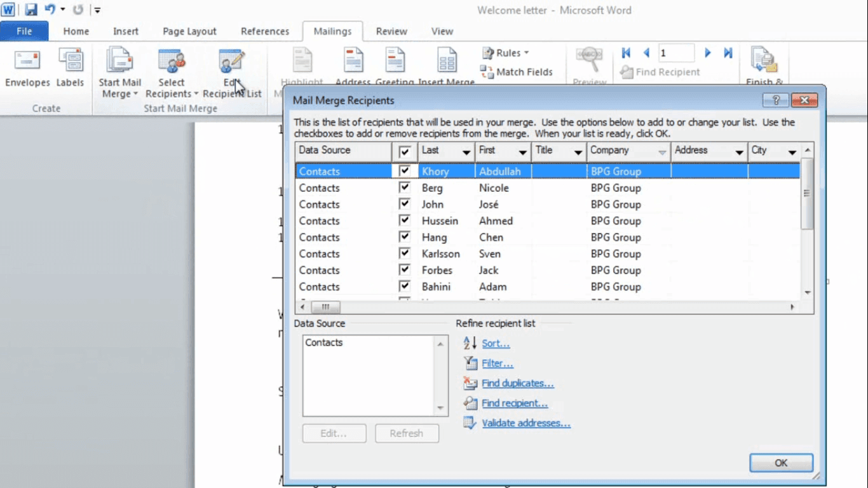Uncheck the Hang Chen recipient
This screenshot has height=488, width=868.
(405, 237)
